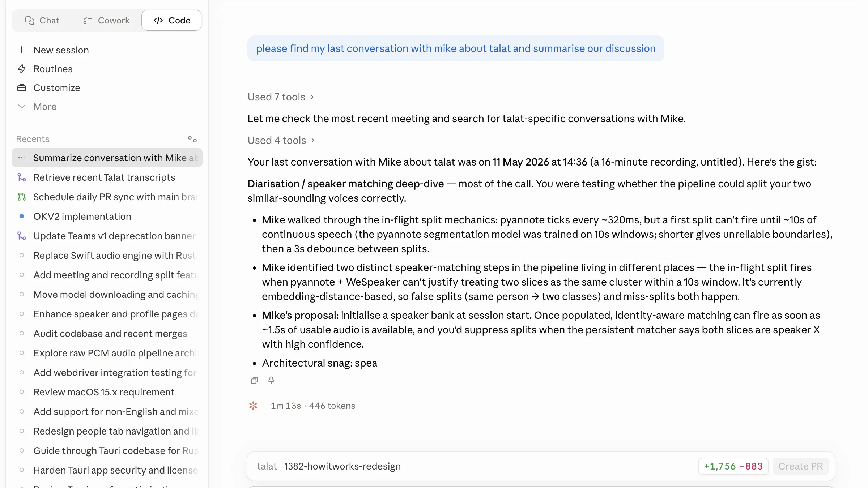
Task: Open Update Teams v1 deprecation banner session
Action: (x=107, y=236)
